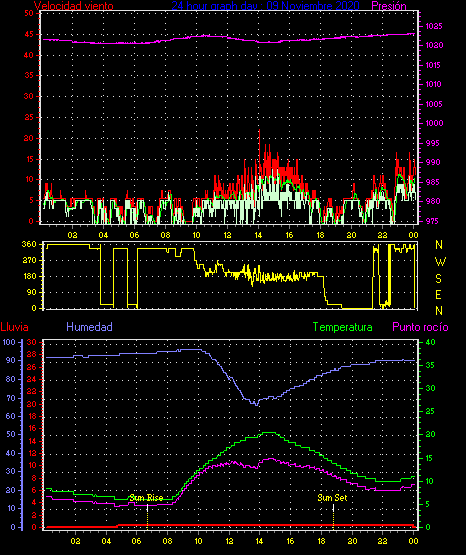
Task: Select the 1035 pressure axis value
Action: [x=434, y=26]
